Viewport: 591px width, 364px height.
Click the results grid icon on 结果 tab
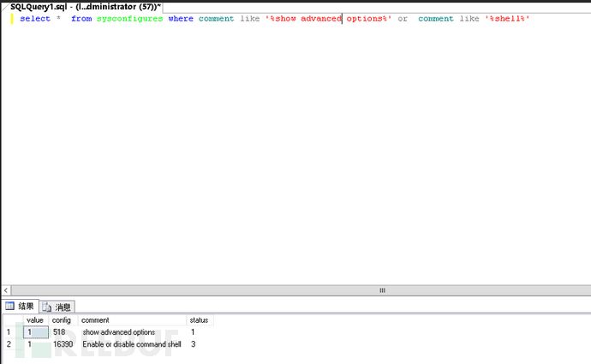click(x=9, y=306)
